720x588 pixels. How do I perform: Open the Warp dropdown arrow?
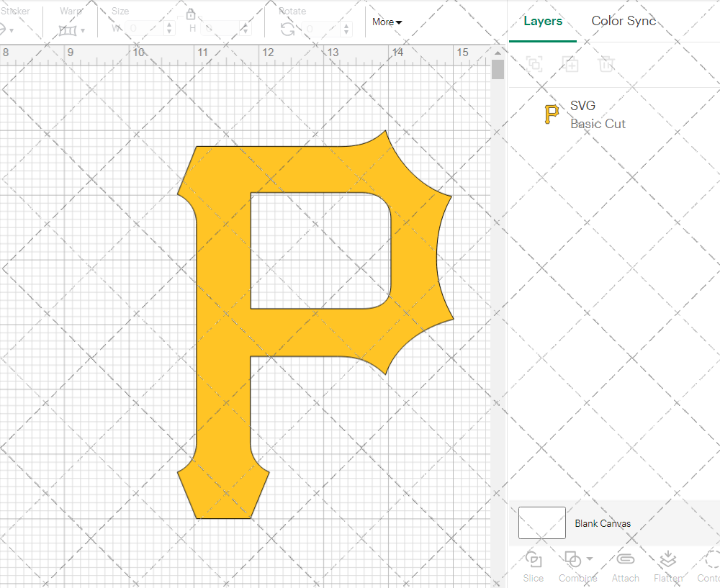pos(83,31)
